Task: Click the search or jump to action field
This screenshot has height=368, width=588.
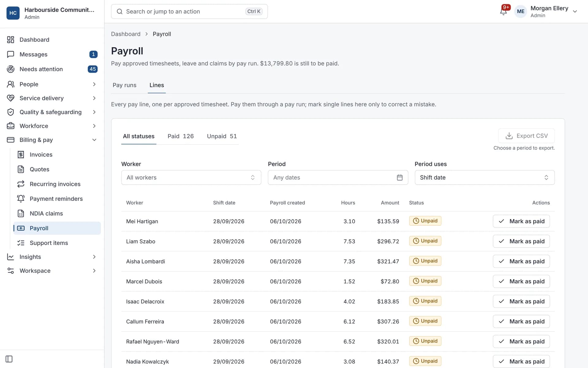Action: tap(189, 12)
